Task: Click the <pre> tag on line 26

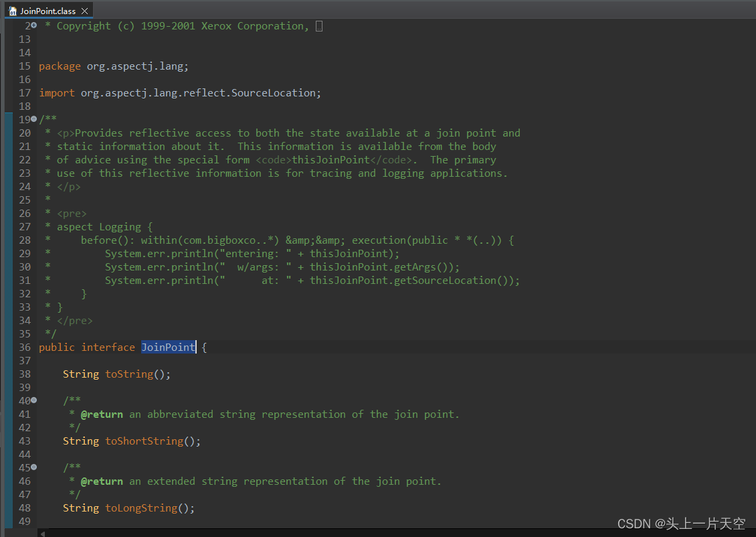Action: click(x=72, y=213)
